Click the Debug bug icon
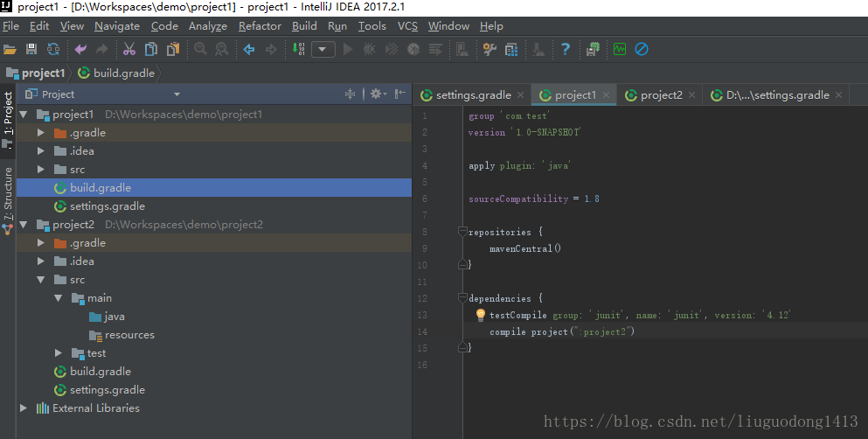Screen dimensions: 868x439 (369, 49)
